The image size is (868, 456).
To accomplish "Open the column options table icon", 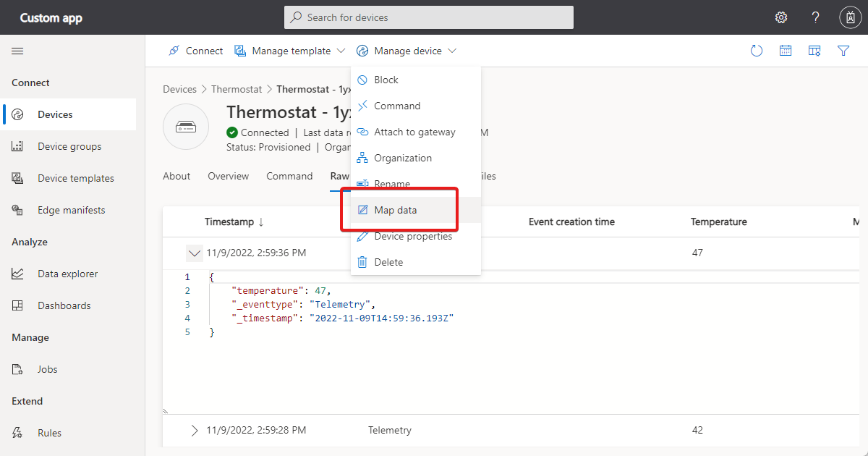I will point(814,51).
